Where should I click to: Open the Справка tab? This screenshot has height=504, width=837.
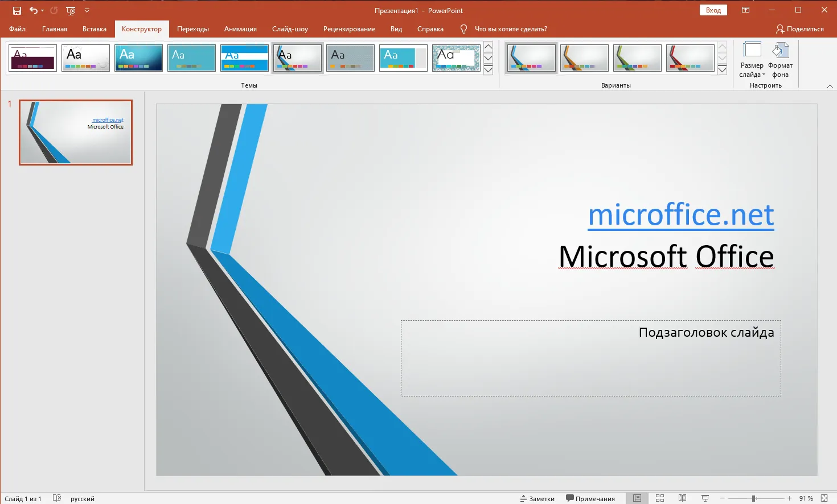click(430, 29)
